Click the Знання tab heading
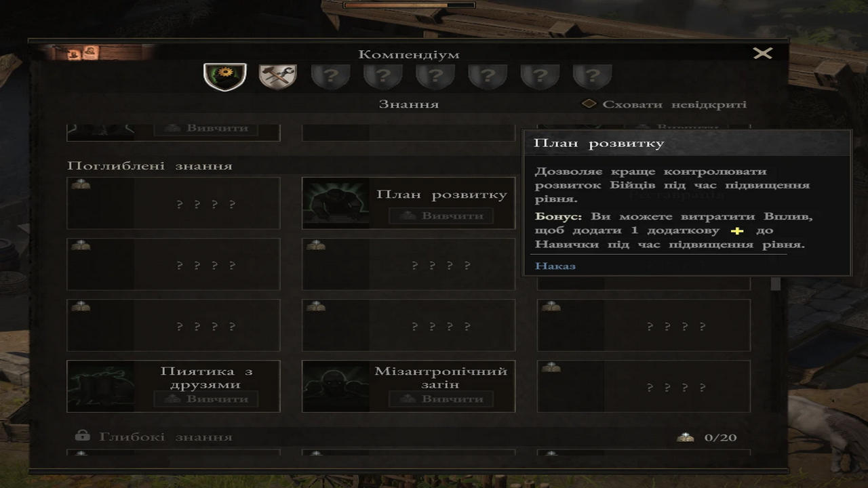 click(x=408, y=104)
